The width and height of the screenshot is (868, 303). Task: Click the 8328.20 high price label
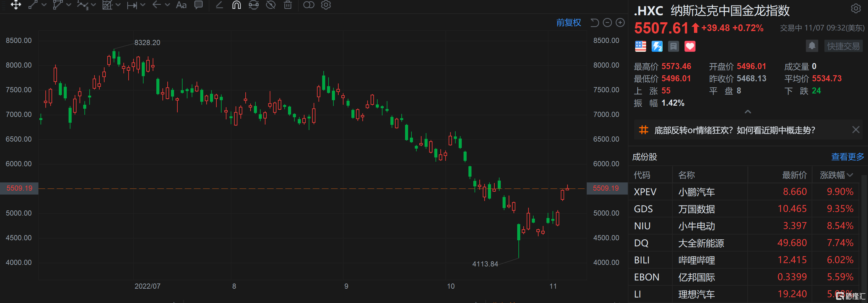coord(147,42)
